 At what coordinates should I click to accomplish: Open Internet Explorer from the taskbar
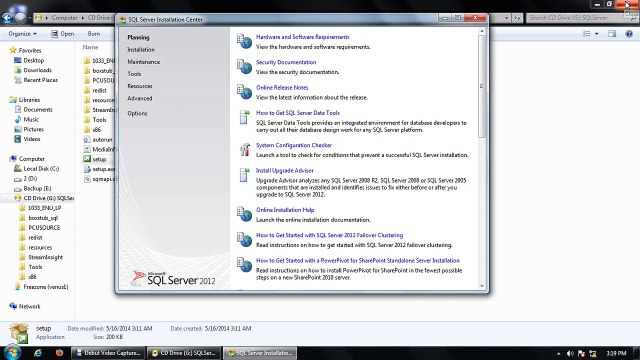pyautogui.click(x=38, y=353)
